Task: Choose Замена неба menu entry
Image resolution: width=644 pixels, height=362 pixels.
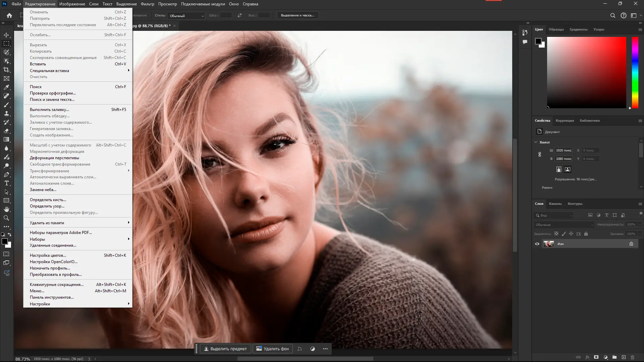Action: click(x=43, y=190)
